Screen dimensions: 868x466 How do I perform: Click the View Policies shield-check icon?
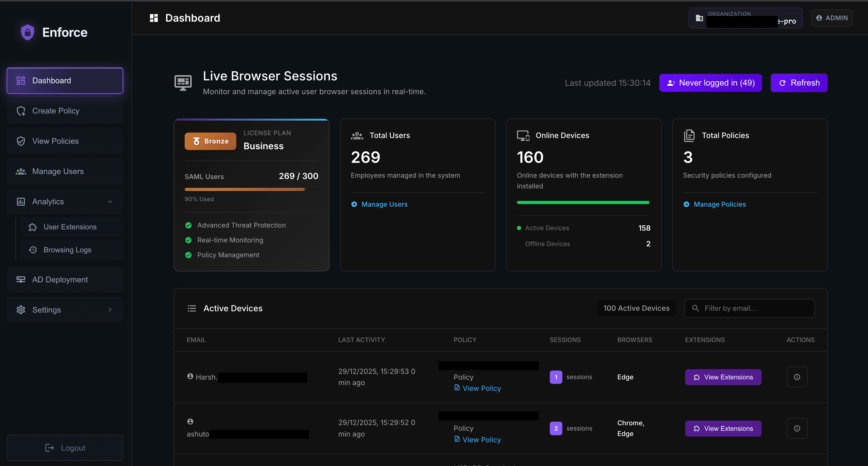pyautogui.click(x=21, y=141)
